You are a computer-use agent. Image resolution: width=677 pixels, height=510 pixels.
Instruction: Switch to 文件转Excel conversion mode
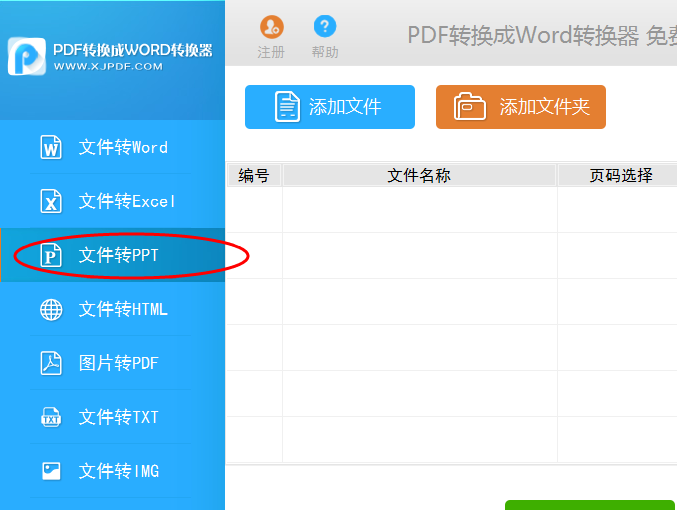point(127,202)
